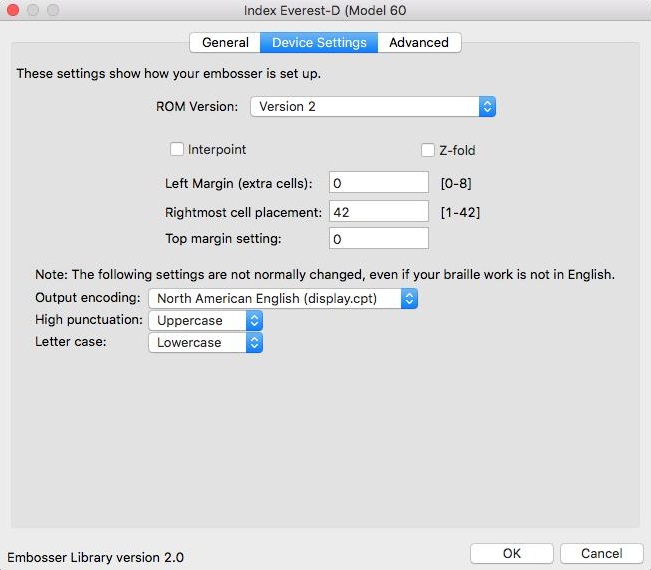Screen dimensions: 651x570
Task: Toggle the Z-fold checkbox
Action: click(428, 150)
